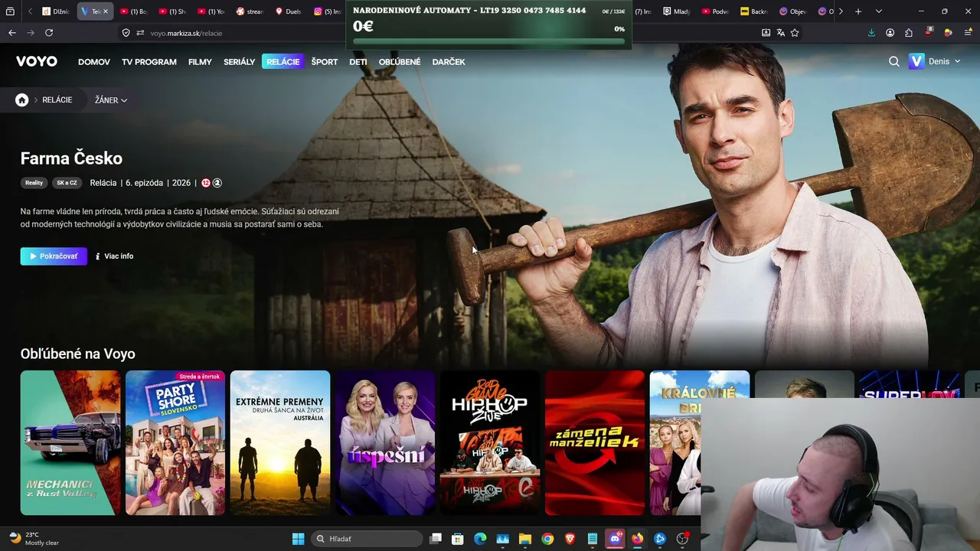Click the new tab plus icon

coord(858,11)
